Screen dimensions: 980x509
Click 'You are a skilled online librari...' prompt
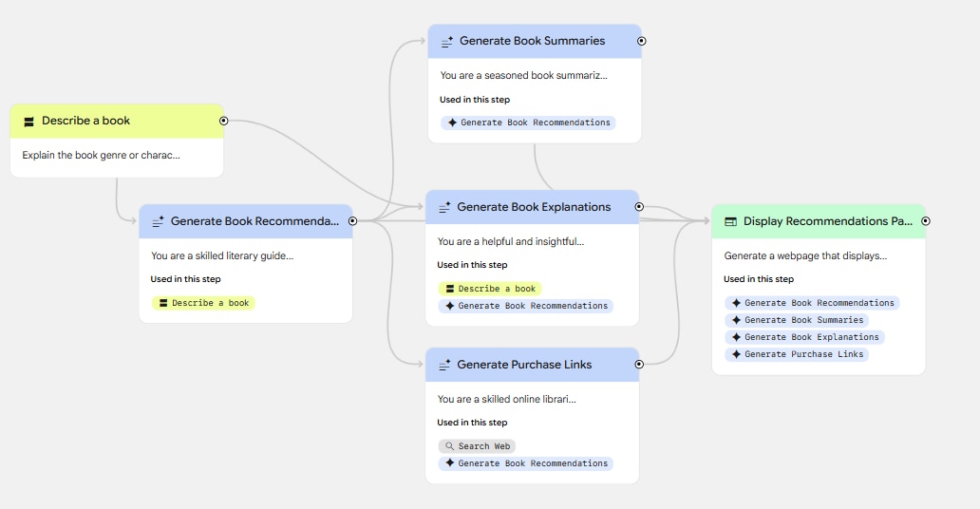coord(506,399)
